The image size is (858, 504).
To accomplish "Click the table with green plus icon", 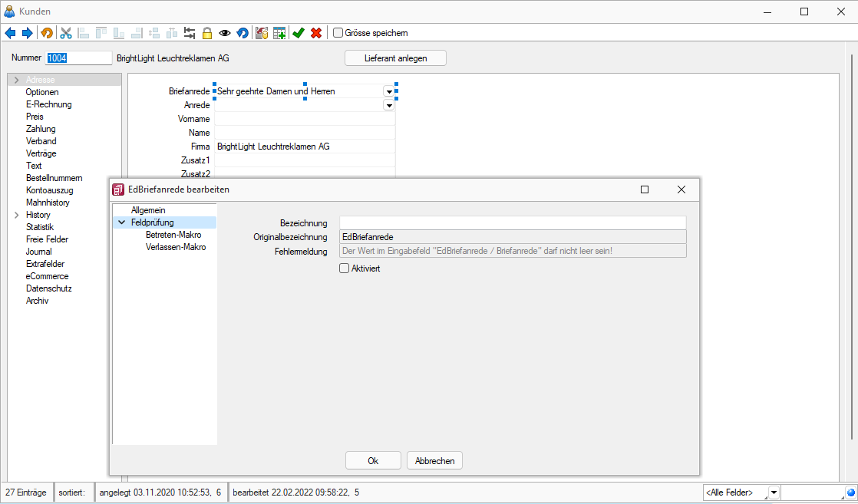I will coord(279,33).
